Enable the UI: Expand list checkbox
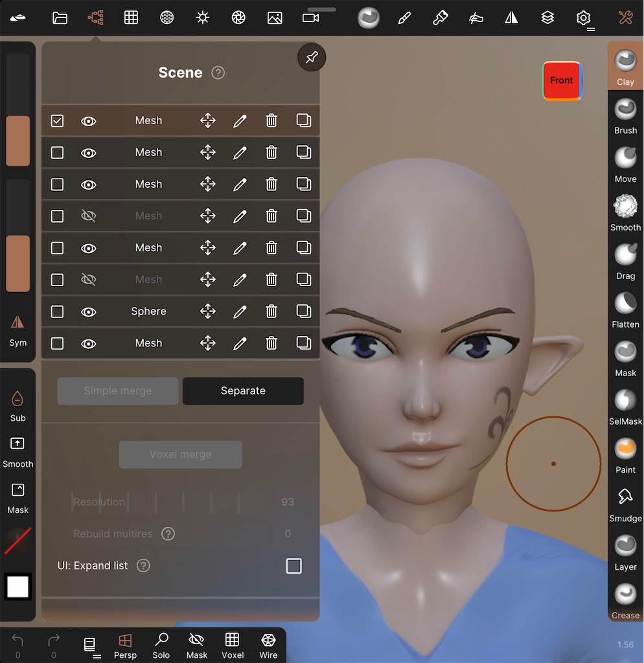This screenshot has height=663, width=644. [293, 566]
